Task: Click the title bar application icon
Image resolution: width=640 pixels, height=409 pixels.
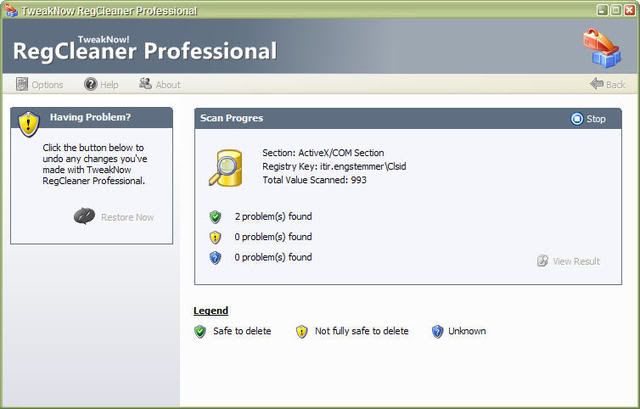Action: [x=11, y=11]
